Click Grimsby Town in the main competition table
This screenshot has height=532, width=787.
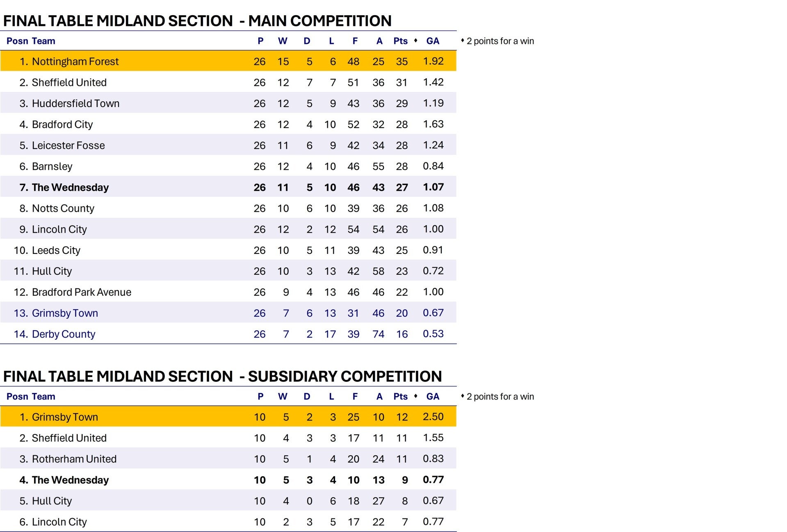[65, 313]
